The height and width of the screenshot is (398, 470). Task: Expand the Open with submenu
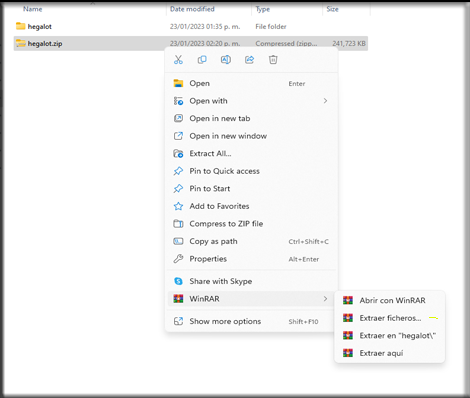(x=251, y=101)
